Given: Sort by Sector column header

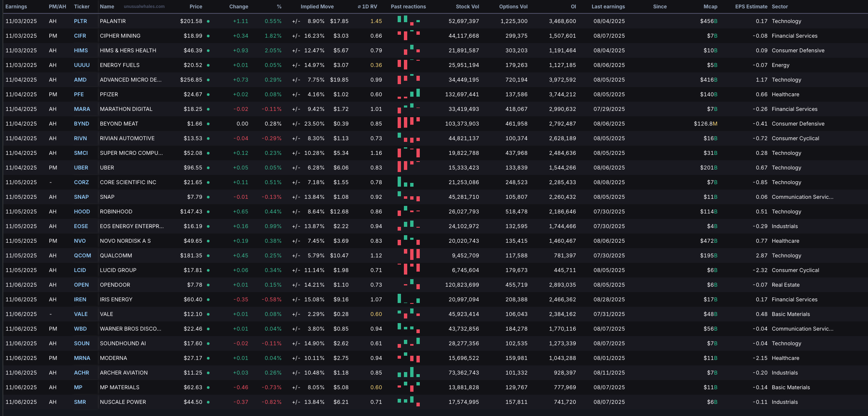Looking at the screenshot, I should (x=780, y=7).
